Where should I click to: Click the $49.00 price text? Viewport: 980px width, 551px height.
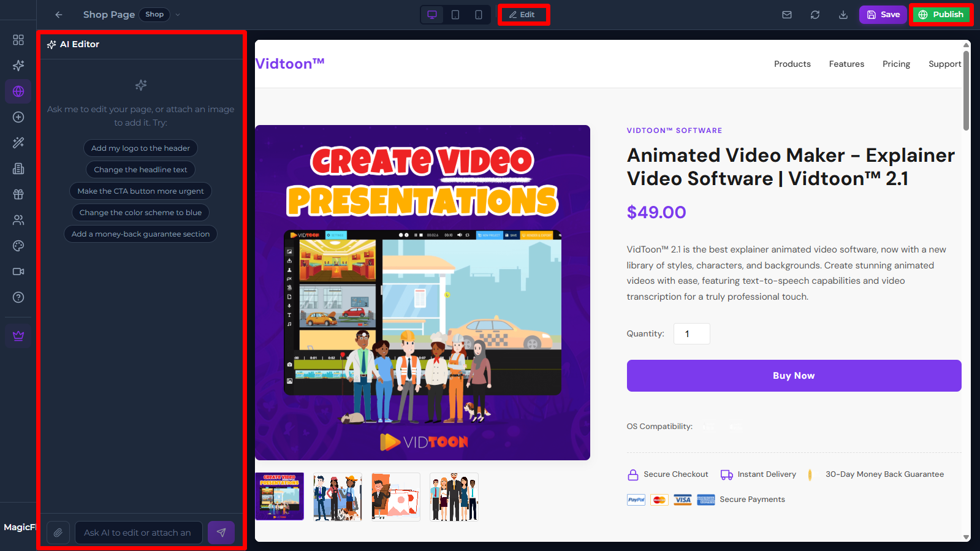point(656,212)
